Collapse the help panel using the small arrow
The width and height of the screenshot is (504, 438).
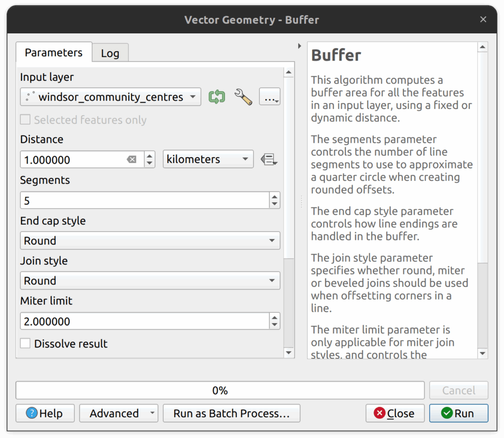tap(300, 46)
